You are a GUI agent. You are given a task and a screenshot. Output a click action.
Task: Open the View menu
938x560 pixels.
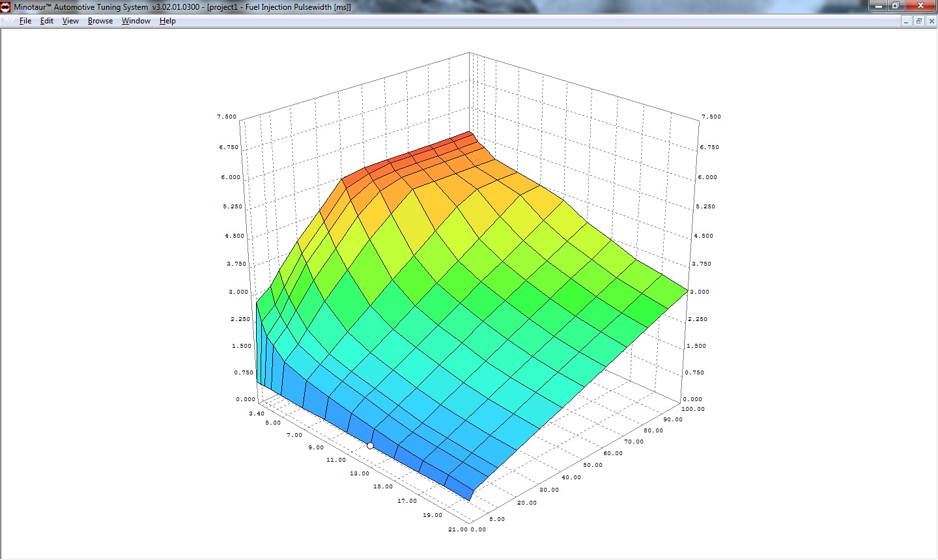pyautogui.click(x=70, y=21)
